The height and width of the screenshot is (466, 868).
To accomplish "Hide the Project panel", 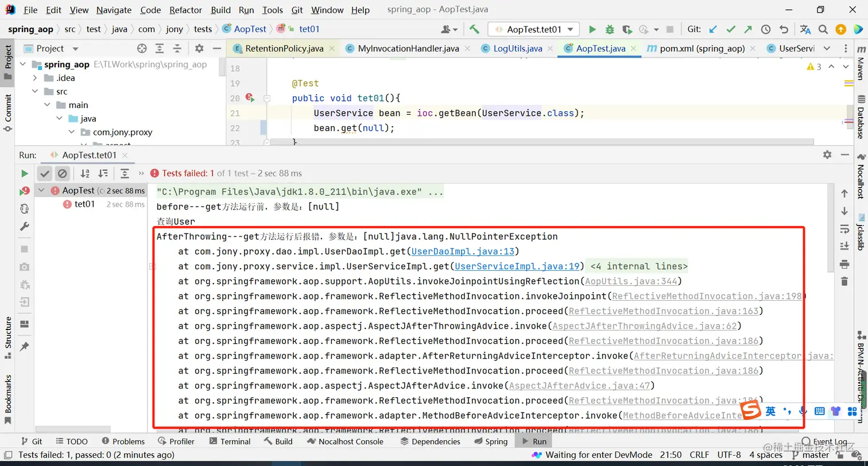I will pyautogui.click(x=216, y=48).
